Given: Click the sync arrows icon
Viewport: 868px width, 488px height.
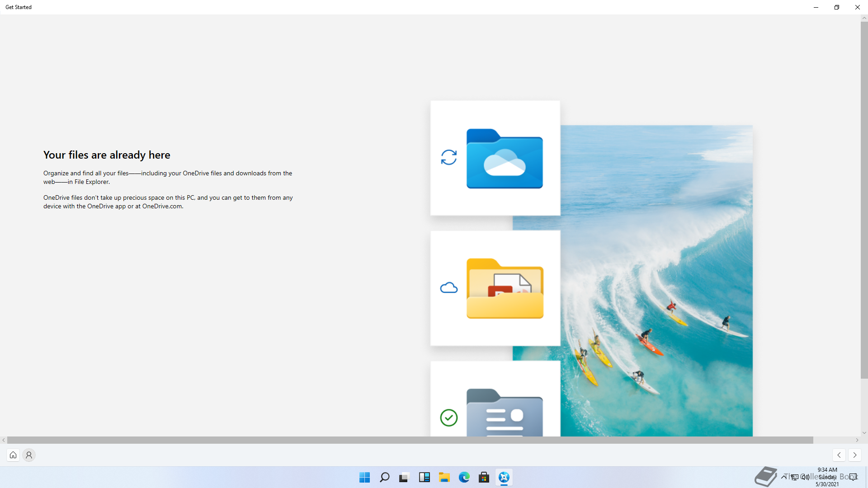Looking at the screenshot, I should [x=449, y=157].
